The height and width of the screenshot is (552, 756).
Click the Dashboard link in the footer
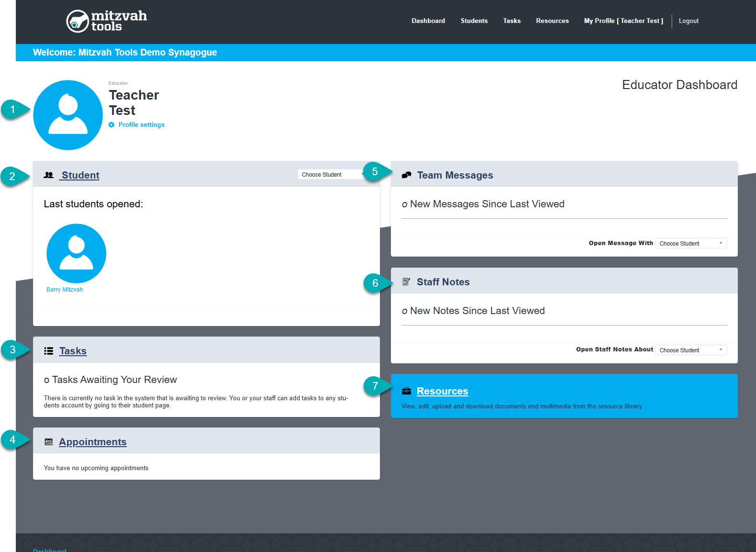pos(49,550)
